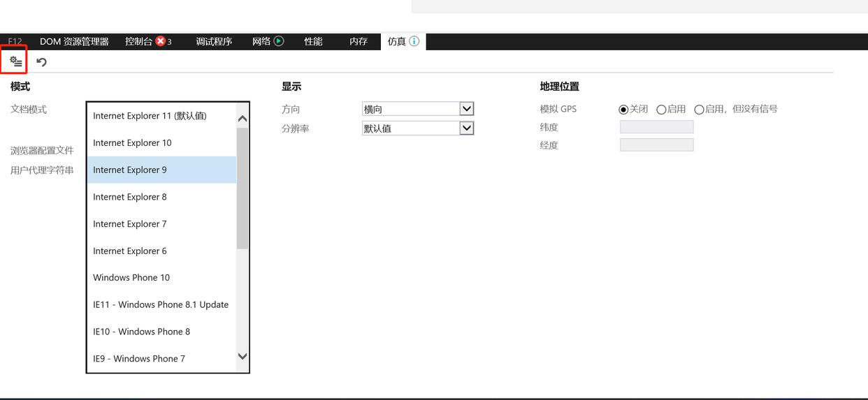
Task: Open the 分辨率 resolution dropdown
Action: (x=418, y=128)
